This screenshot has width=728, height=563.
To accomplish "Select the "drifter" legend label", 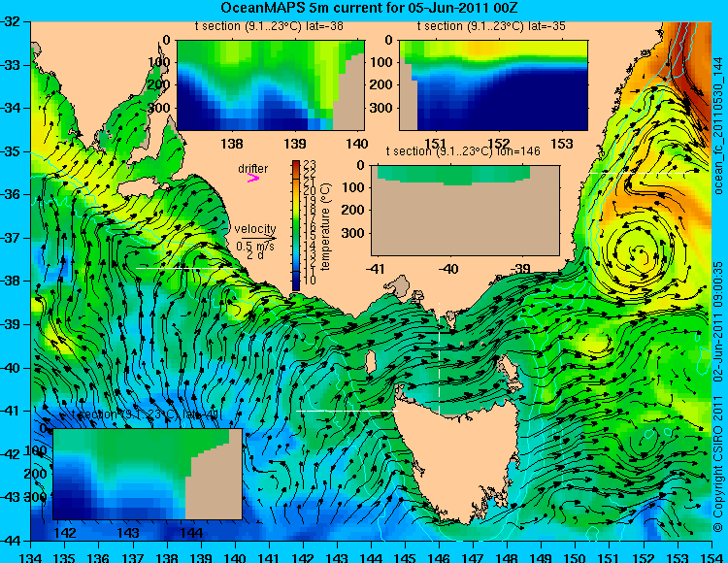I will point(253,169).
